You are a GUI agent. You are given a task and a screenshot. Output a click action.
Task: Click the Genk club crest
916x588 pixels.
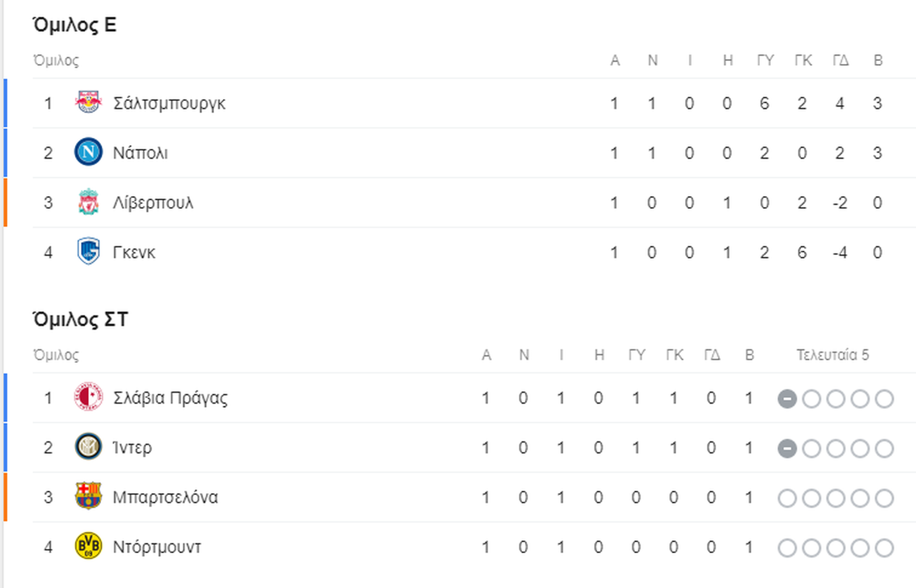tap(88, 251)
